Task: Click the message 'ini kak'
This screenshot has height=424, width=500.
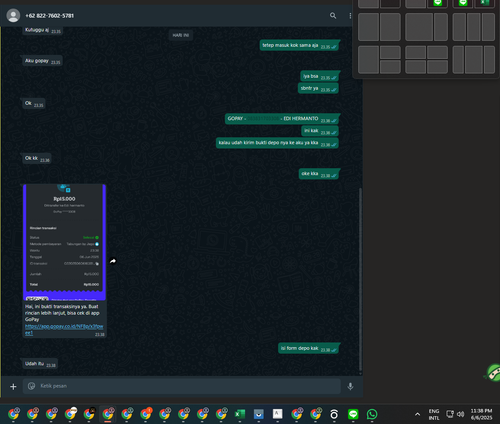Action: pos(320,131)
